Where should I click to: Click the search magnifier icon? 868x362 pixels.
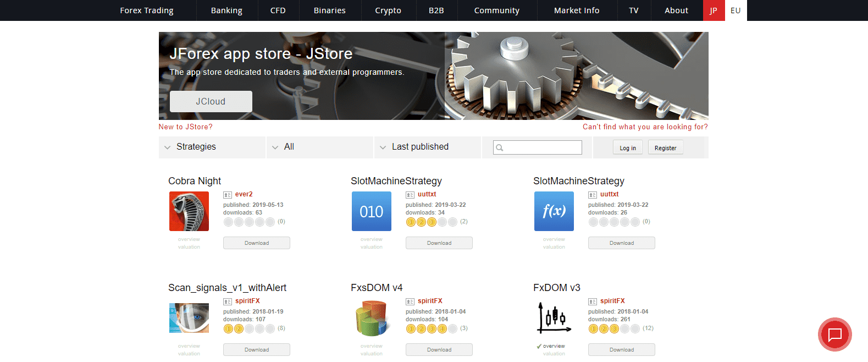(499, 147)
